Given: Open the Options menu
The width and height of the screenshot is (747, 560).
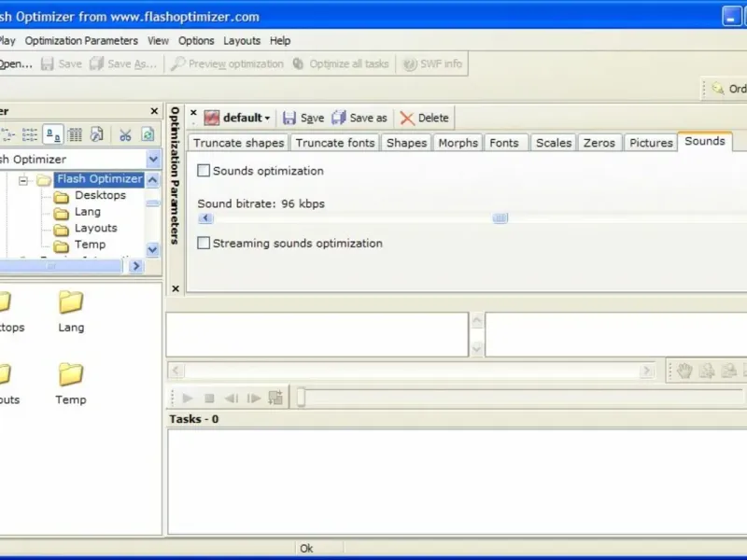Looking at the screenshot, I should (x=196, y=41).
